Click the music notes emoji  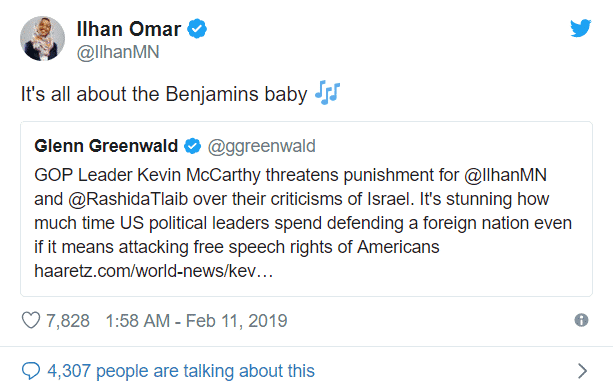(x=328, y=93)
